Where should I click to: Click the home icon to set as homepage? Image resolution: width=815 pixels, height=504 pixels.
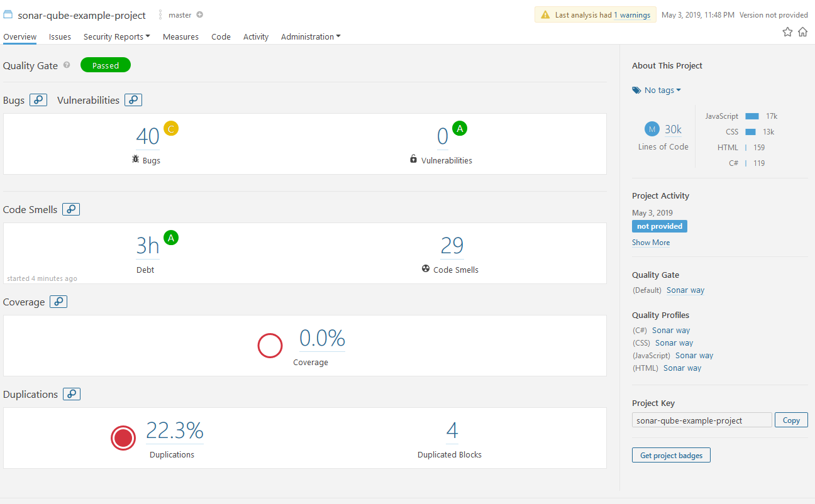tap(802, 32)
